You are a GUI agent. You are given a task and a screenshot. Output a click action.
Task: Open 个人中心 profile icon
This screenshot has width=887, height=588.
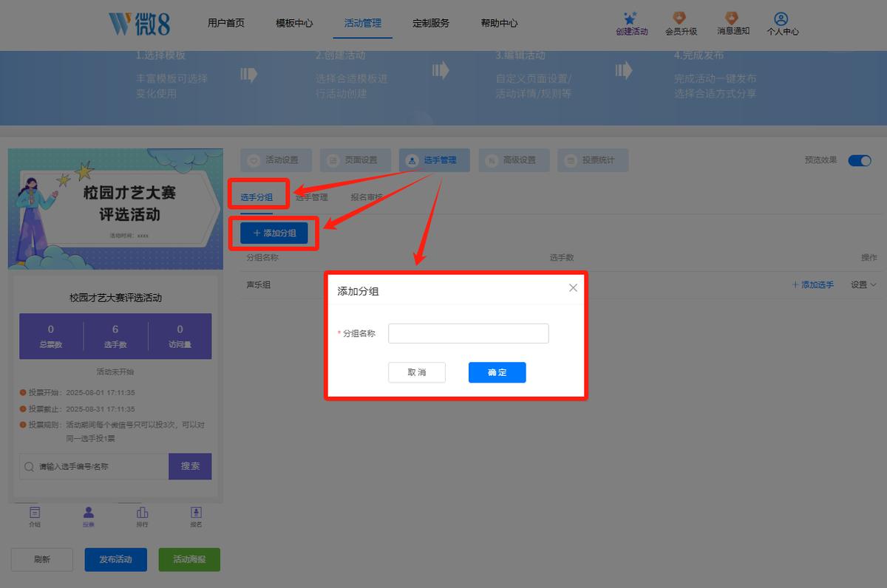click(x=781, y=18)
